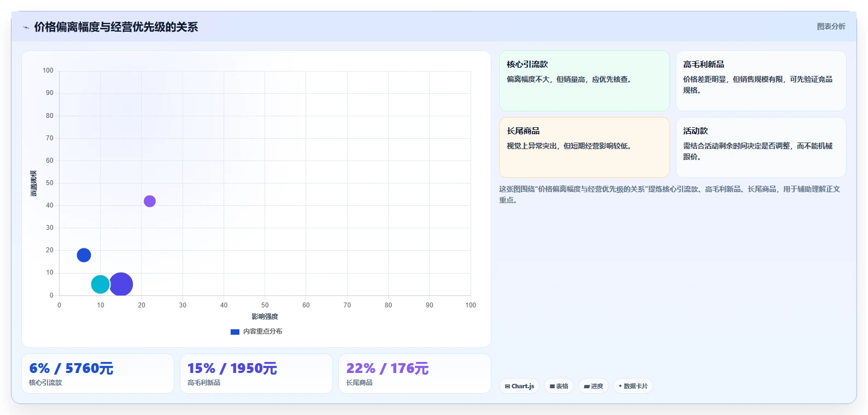Click the 图表分析 label in header
The height and width of the screenshot is (415, 868).
[831, 26]
